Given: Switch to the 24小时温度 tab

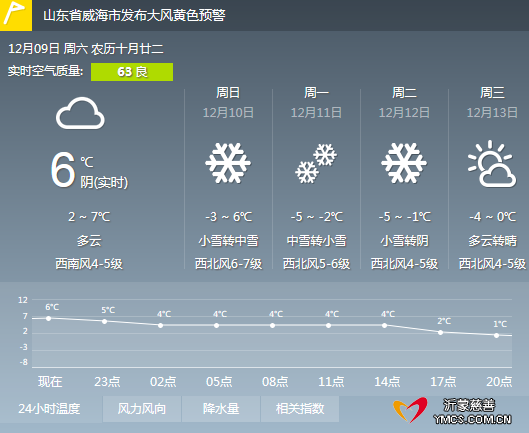Looking at the screenshot, I should (50, 409).
